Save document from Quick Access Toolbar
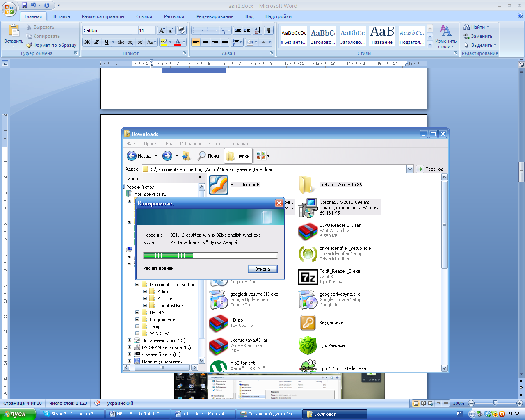 click(x=25, y=5)
